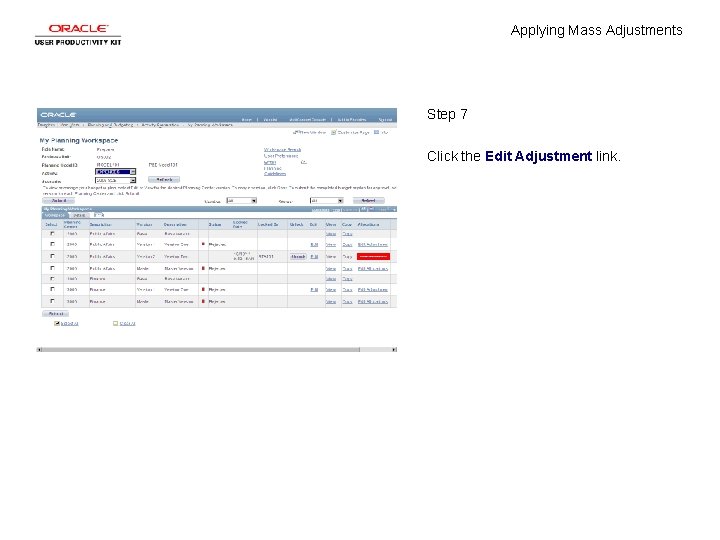The width and height of the screenshot is (720, 540).
Task: Click the Clear All box icon below the grid
Action: pos(115,323)
